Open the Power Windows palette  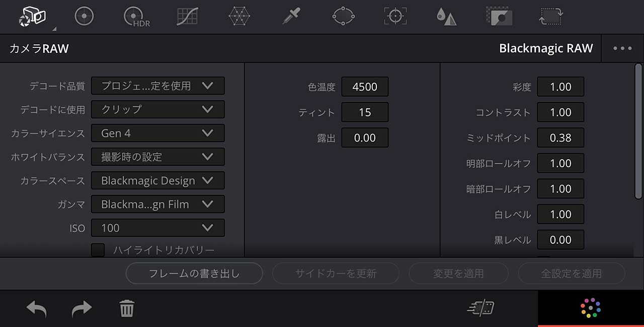(x=343, y=16)
